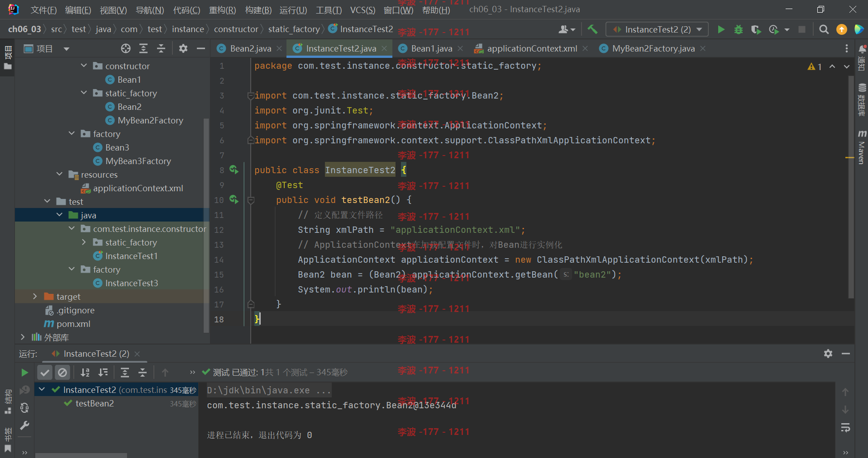Expand the target folder in project tree
Screen dimensions: 868x458
[35, 297]
